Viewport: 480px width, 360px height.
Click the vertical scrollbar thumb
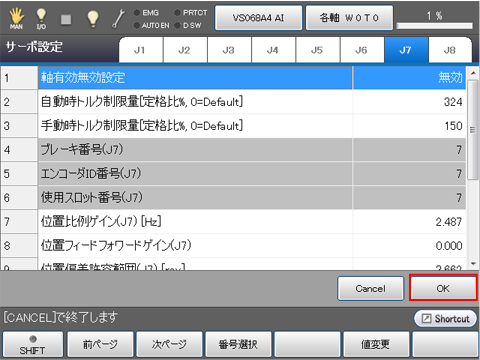(x=473, y=130)
